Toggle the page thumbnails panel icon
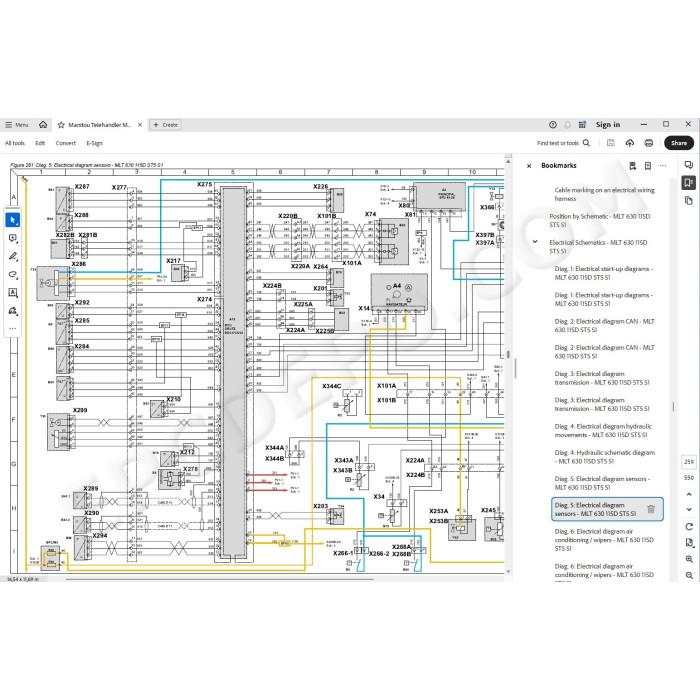The height and width of the screenshot is (700, 700). pos(688,200)
